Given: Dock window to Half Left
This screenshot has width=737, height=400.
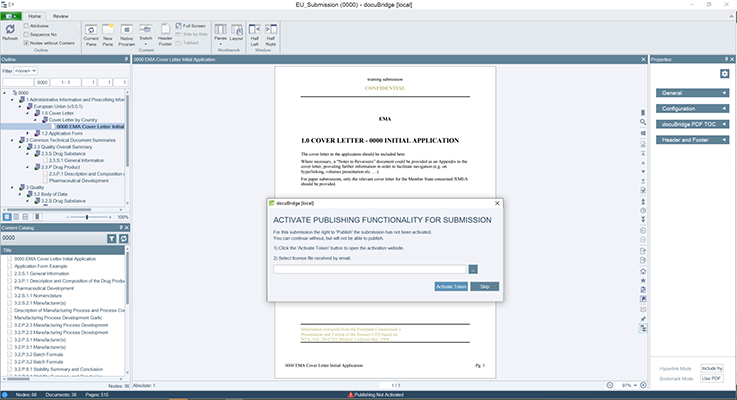Looking at the screenshot, I should [254, 35].
